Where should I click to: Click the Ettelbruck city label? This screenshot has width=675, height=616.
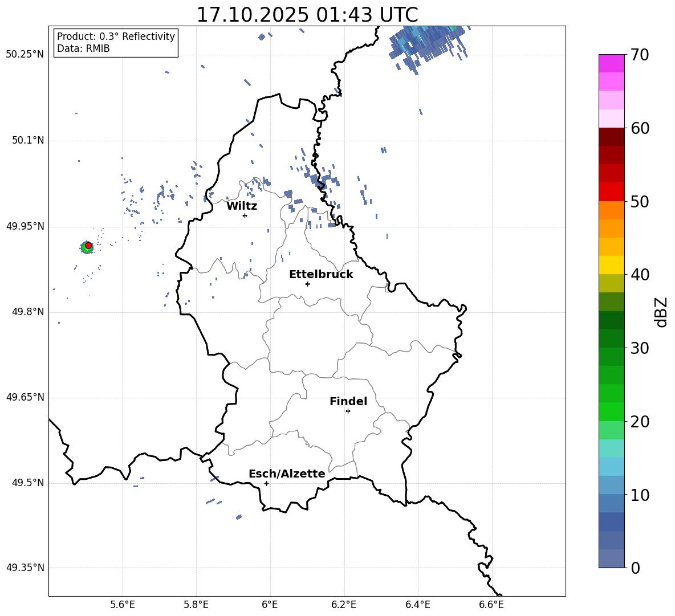[x=321, y=274]
